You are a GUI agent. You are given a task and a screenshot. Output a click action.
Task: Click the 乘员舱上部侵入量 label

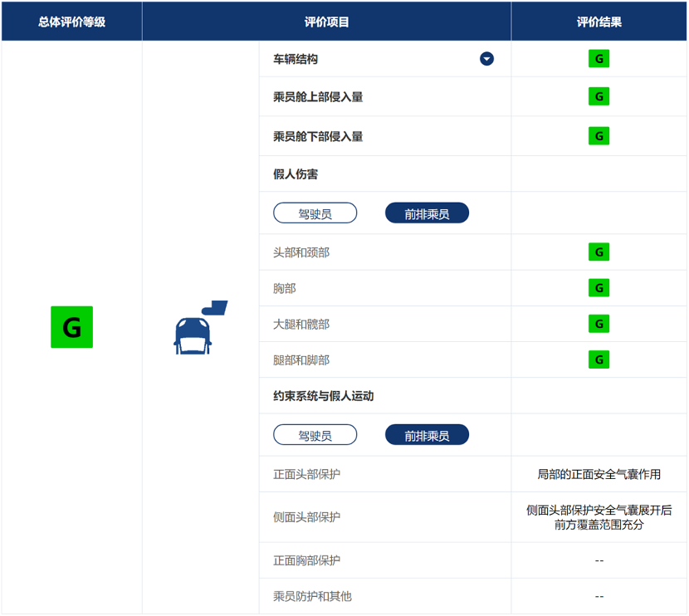318,96
